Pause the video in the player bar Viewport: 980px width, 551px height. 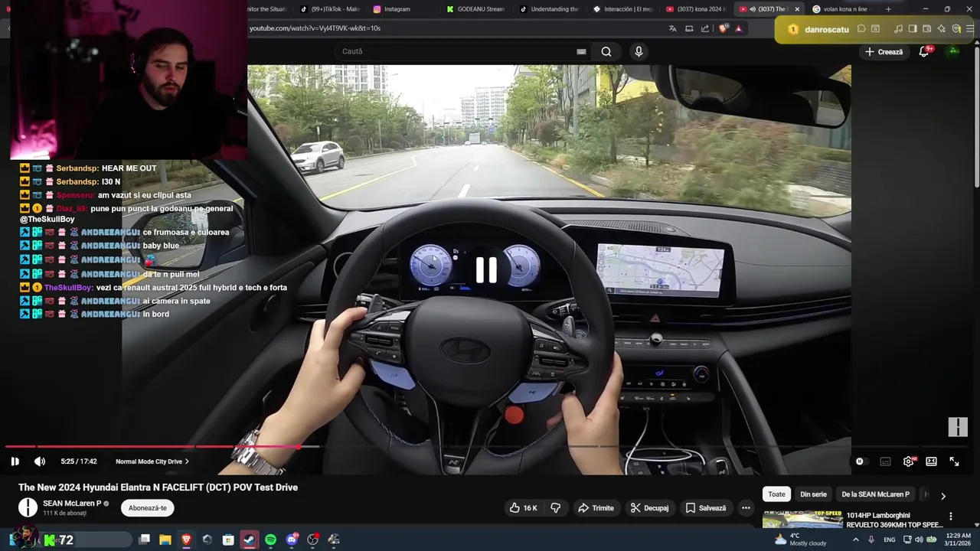click(15, 461)
